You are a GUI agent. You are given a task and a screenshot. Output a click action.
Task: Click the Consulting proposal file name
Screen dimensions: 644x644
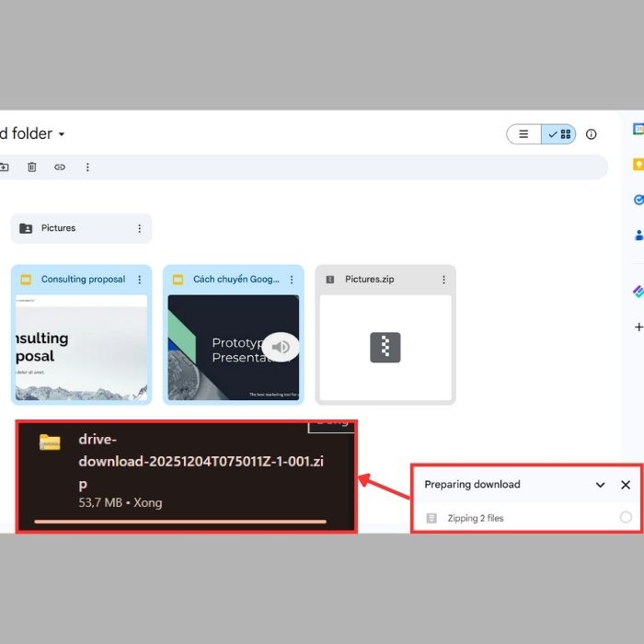(x=83, y=280)
